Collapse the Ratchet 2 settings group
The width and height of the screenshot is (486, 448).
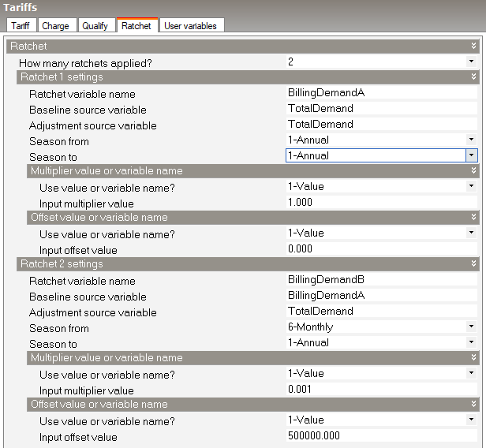coord(473,264)
